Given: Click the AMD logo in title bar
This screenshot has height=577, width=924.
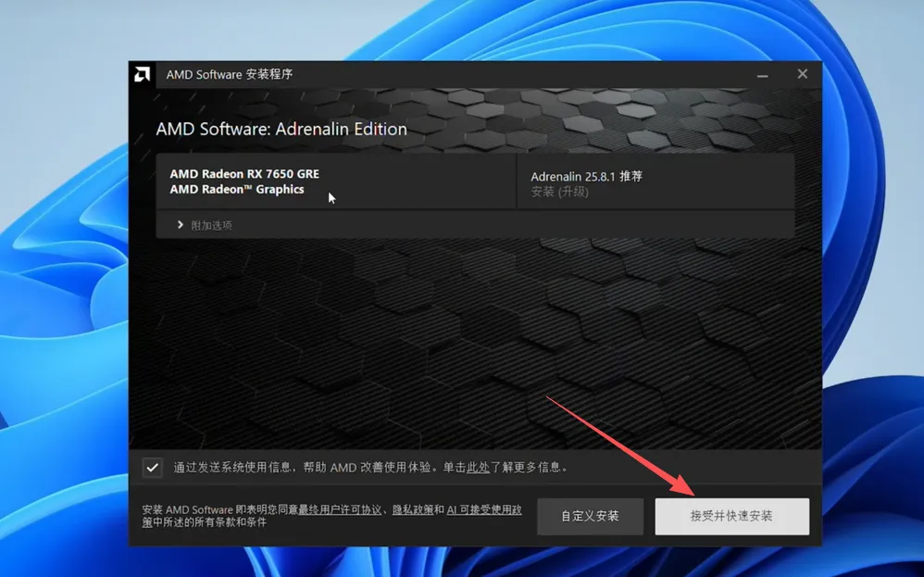Looking at the screenshot, I should (142, 74).
